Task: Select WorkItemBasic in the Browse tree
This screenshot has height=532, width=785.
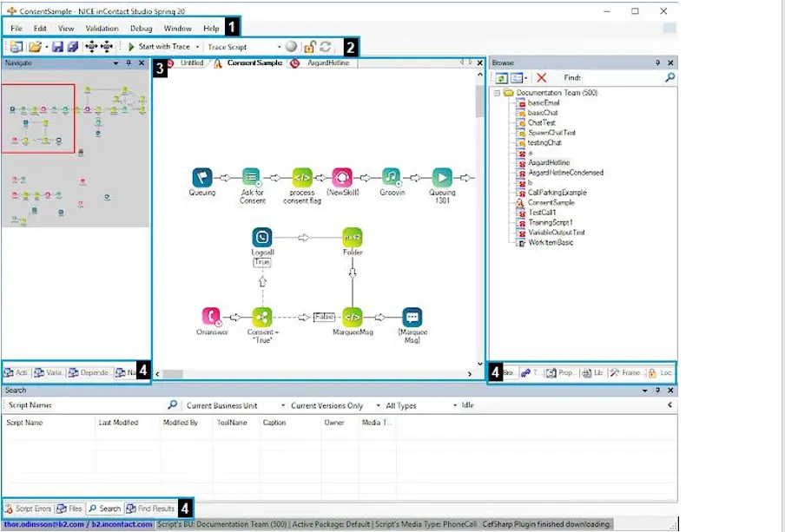Action: (x=551, y=243)
